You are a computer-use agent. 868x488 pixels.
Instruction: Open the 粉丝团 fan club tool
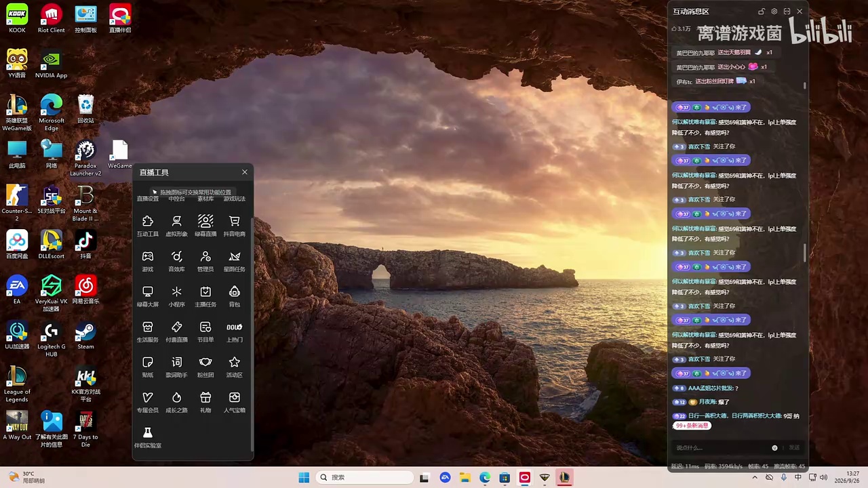coord(205,367)
